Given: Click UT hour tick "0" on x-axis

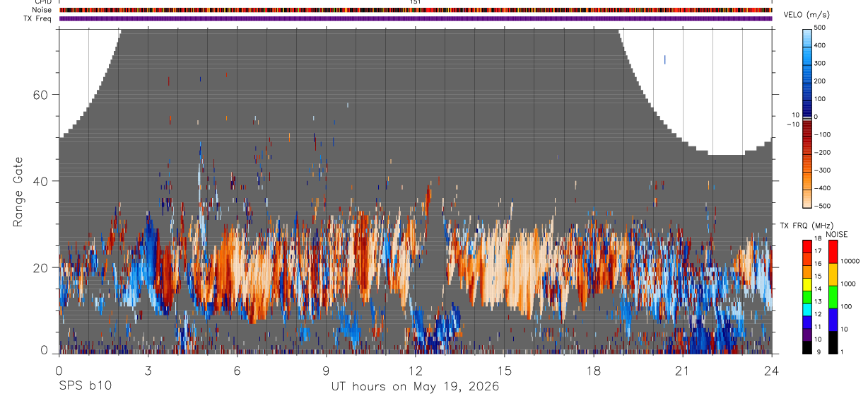Looking at the screenshot, I should coord(59,370).
